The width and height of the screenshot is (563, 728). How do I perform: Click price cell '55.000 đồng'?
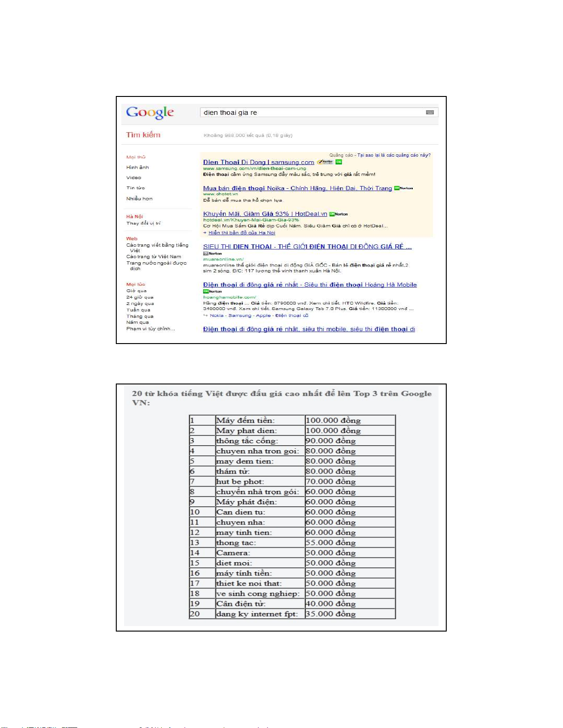tap(350, 542)
